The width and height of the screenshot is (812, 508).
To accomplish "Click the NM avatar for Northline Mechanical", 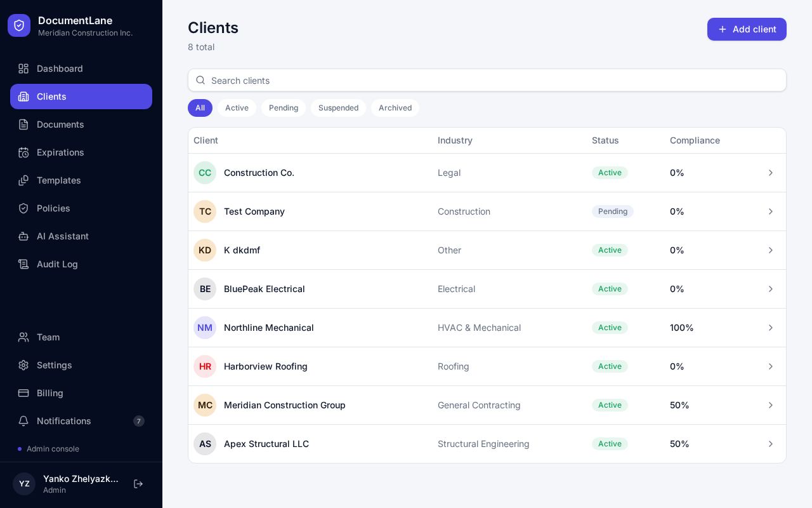I will pos(205,328).
